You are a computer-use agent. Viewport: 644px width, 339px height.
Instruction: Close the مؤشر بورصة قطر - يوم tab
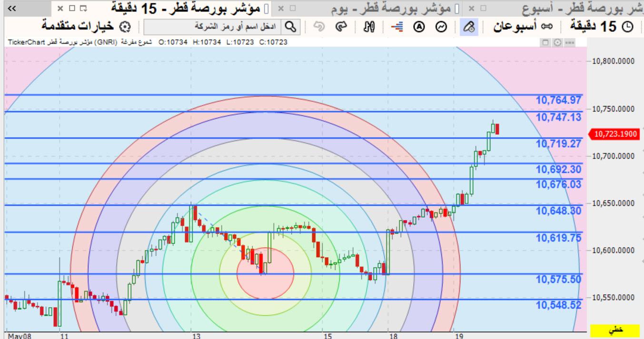click(281, 9)
